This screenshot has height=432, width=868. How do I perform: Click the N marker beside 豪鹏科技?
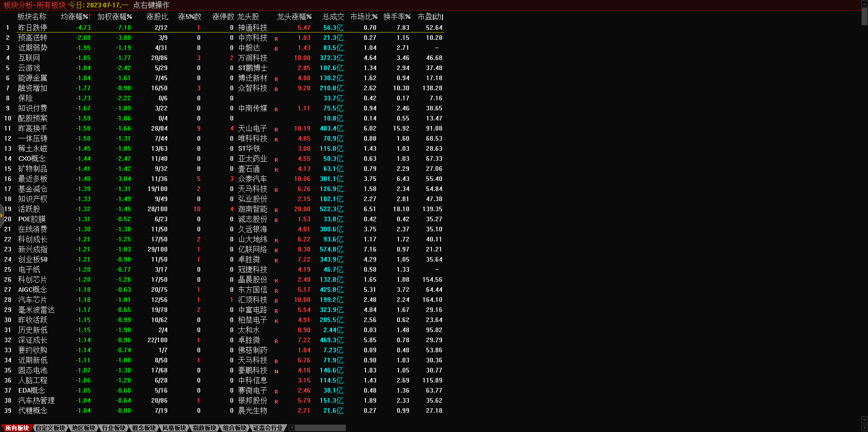point(276,371)
